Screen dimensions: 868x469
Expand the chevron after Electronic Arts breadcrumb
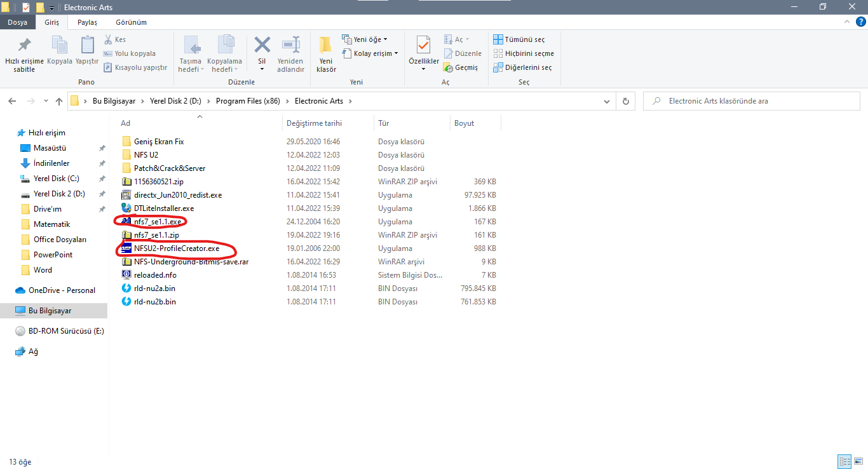click(x=350, y=101)
